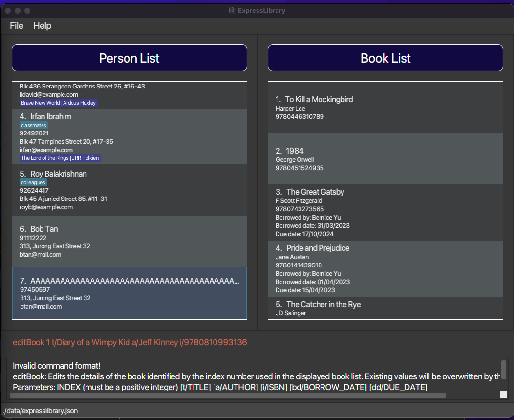Click address Blk 45 Aljunied Street 85

tap(63, 199)
